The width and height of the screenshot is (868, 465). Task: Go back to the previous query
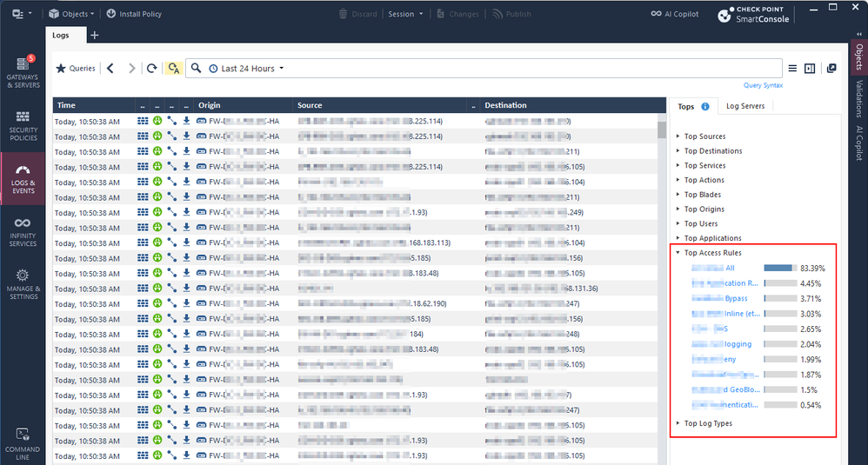click(110, 69)
